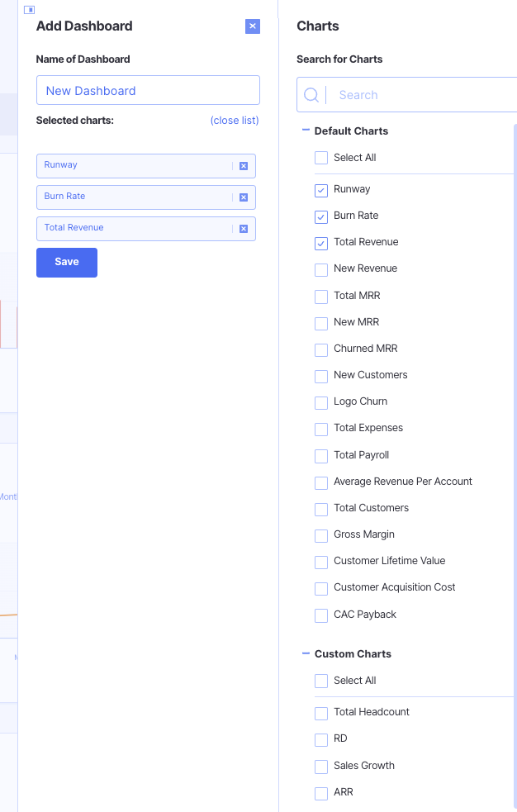The image size is (517, 812).
Task: Click the search magnifier icon
Action: 311,95
